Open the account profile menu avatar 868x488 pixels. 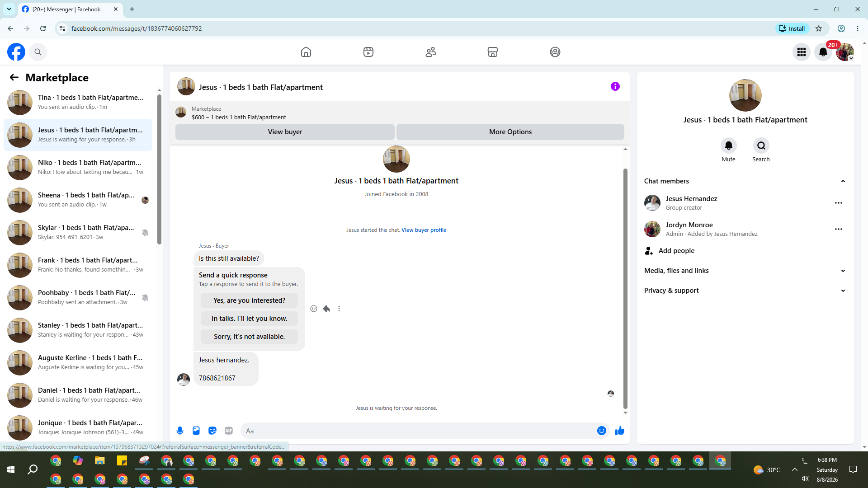coord(845,52)
